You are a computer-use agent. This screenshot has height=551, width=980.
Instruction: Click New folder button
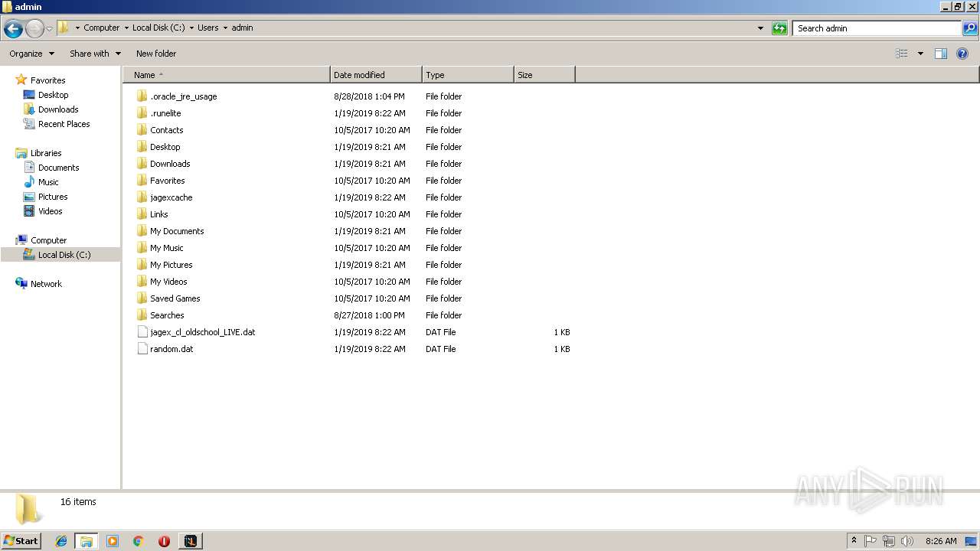coord(156,54)
